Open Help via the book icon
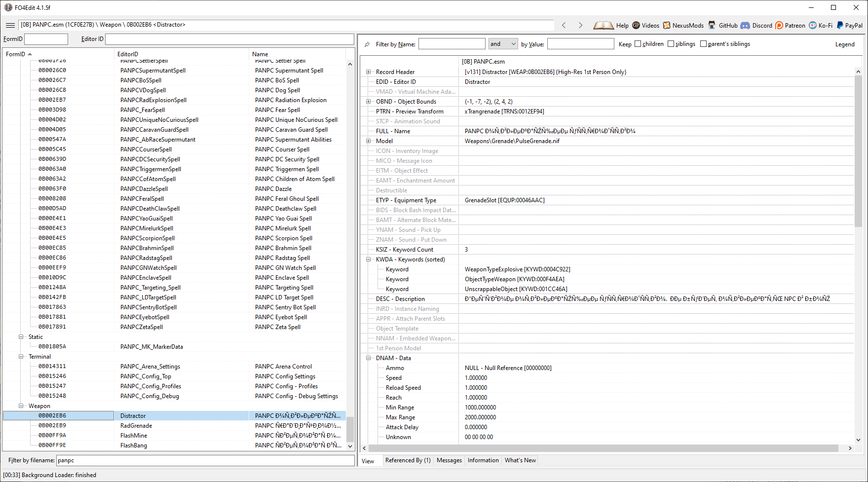868x482 pixels. tap(611, 25)
